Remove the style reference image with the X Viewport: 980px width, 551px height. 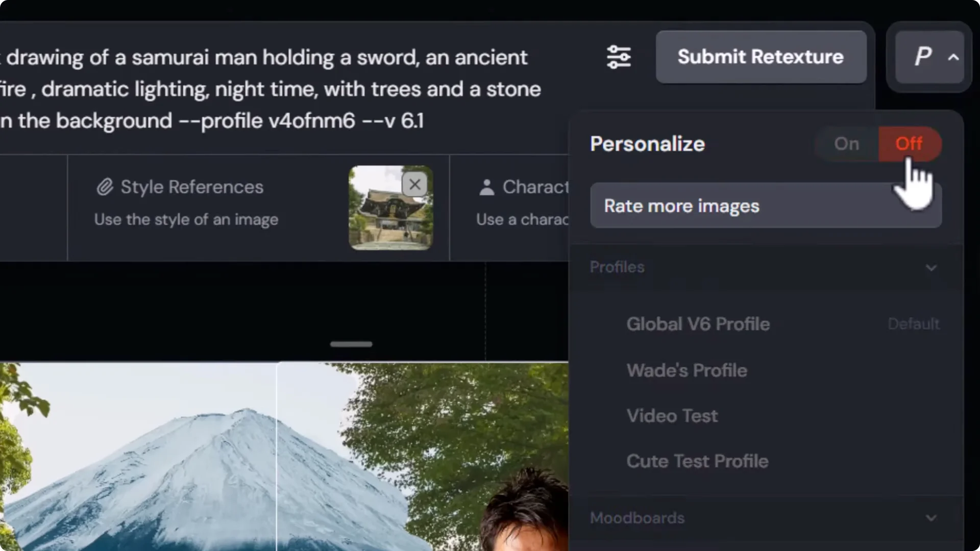click(414, 184)
